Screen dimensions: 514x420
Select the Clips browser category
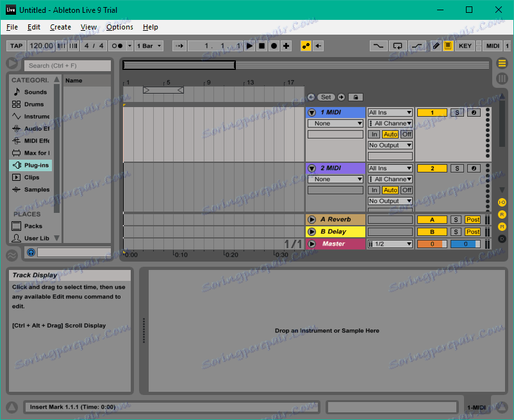pos(31,178)
